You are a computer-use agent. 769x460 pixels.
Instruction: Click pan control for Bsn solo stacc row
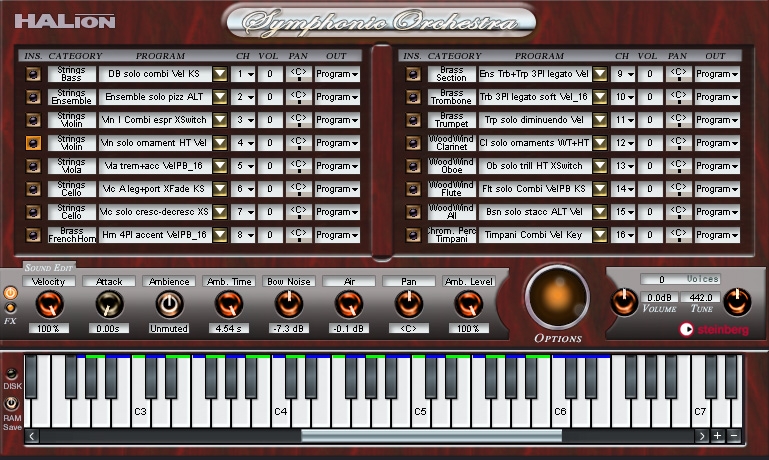pos(678,212)
